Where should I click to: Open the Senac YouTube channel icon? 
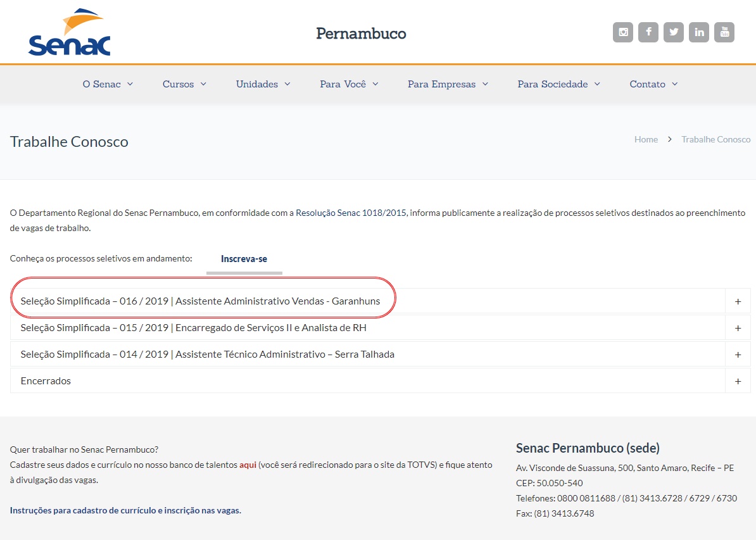coord(724,32)
